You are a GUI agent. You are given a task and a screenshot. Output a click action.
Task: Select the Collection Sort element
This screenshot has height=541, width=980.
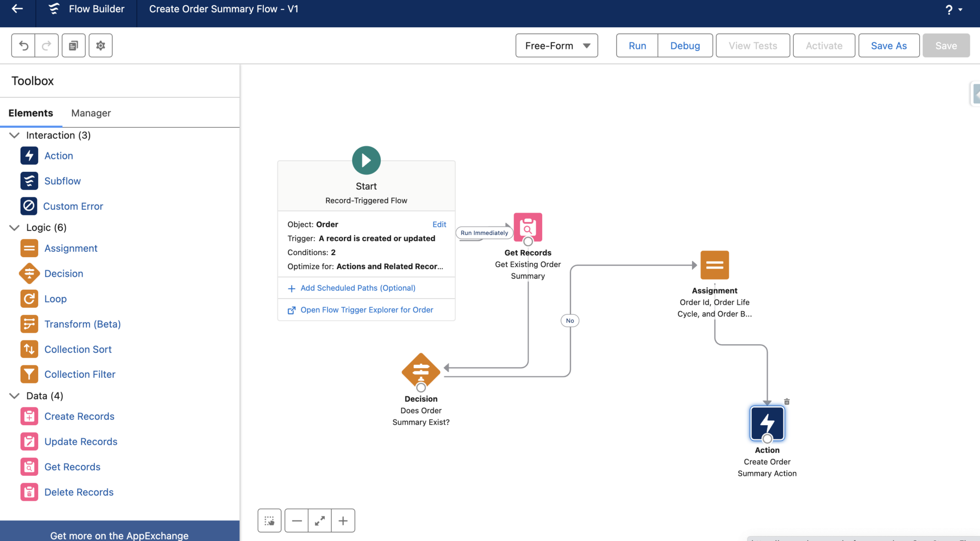[78, 349]
